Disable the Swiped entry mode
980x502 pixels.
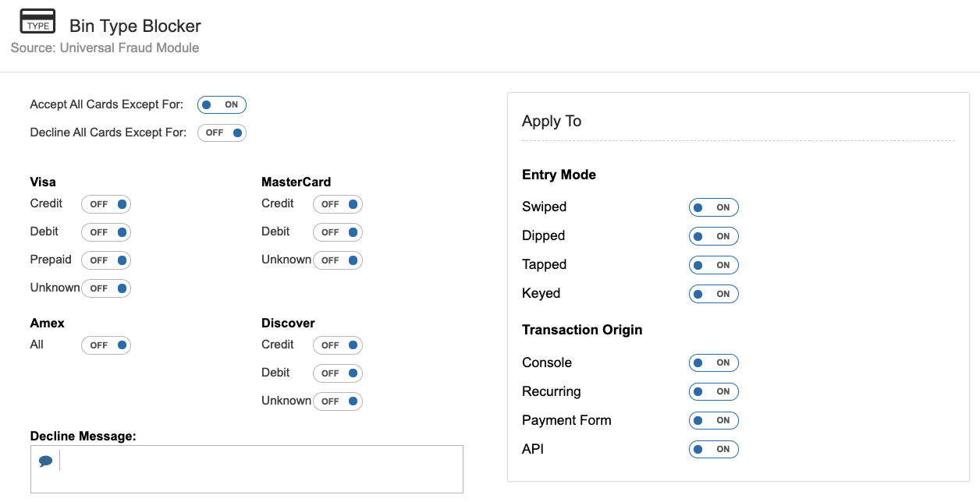(x=713, y=207)
